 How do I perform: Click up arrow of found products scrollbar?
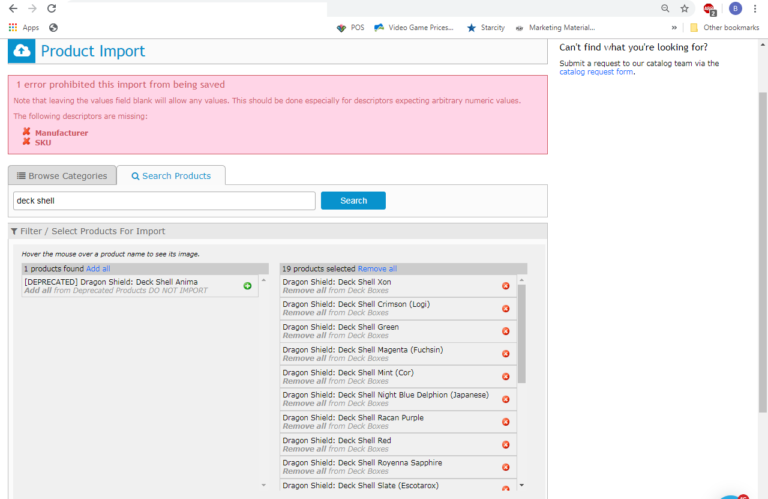pyautogui.click(x=264, y=281)
